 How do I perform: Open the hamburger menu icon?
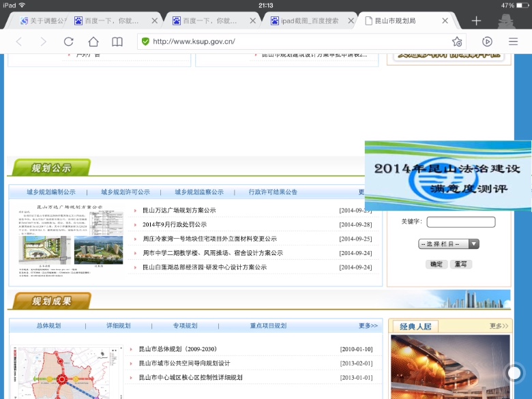(x=513, y=42)
